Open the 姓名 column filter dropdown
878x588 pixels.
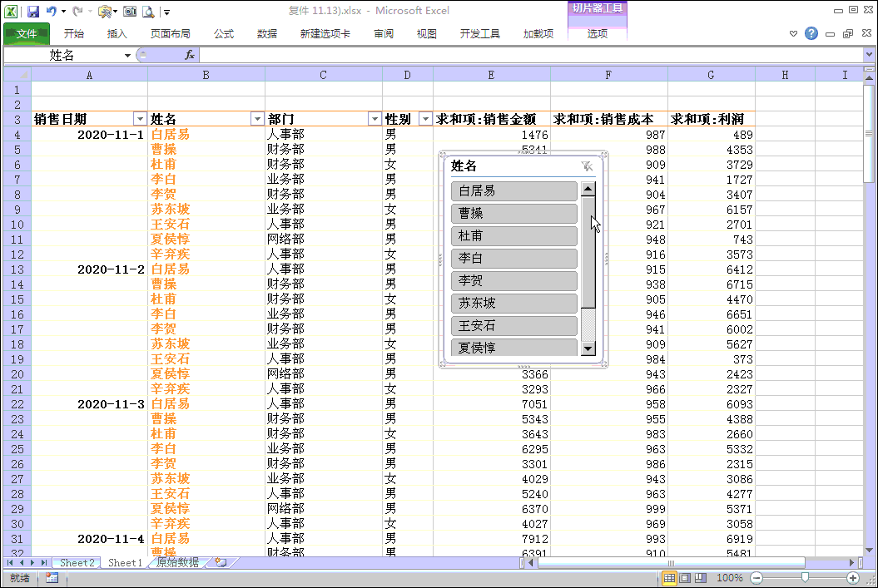click(257, 119)
